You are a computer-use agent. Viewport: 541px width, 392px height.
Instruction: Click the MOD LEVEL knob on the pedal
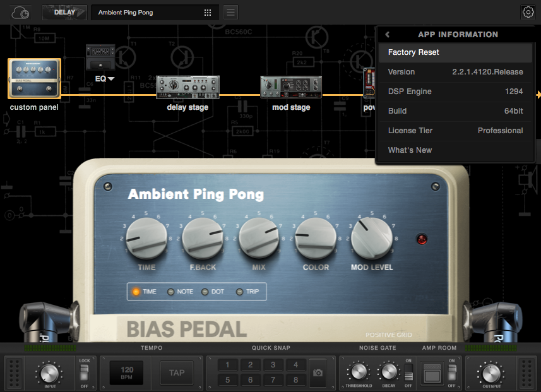tap(372, 238)
